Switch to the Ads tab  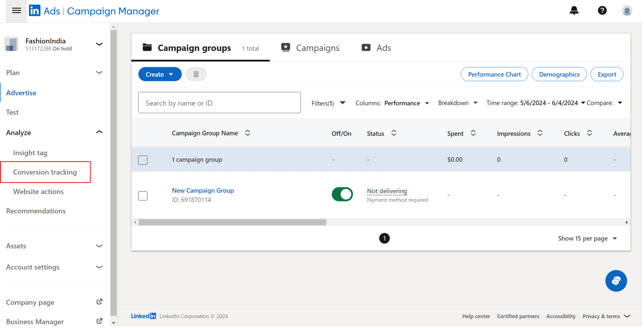376,48
